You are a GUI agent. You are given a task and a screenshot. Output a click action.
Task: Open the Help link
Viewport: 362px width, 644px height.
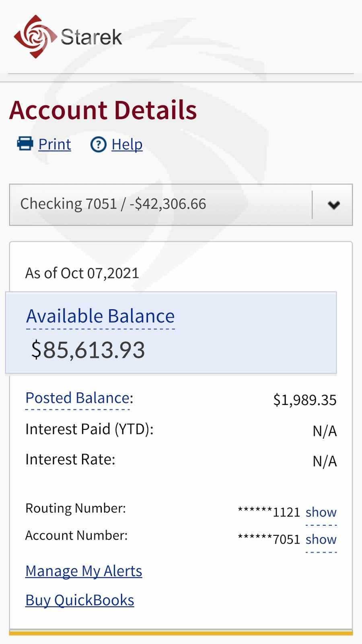pos(127,144)
